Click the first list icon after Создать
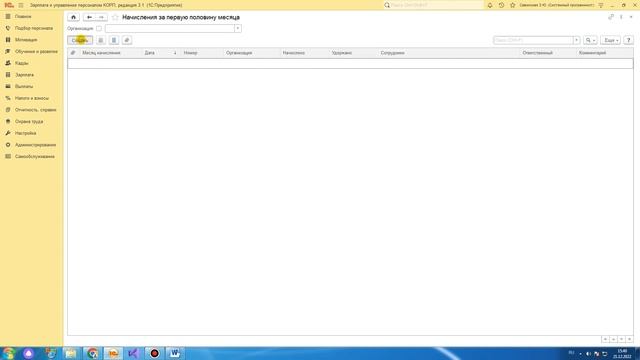640x360 pixels. point(101,40)
